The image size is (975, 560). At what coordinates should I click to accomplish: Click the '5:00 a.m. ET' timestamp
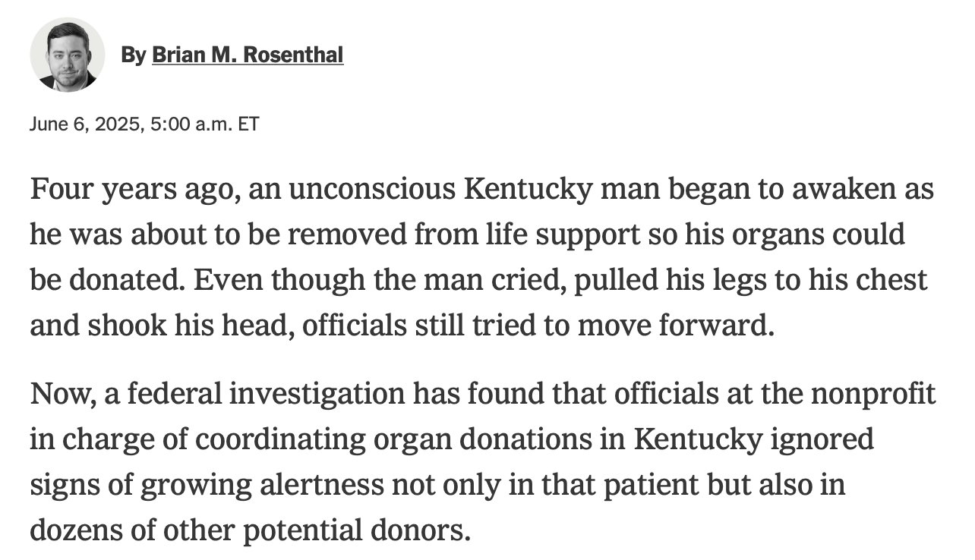[205, 124]
